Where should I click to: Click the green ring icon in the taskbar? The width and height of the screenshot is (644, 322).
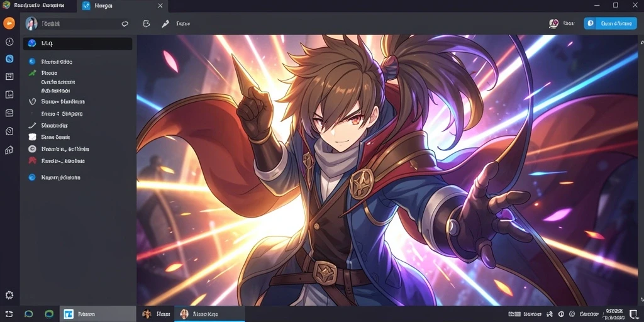point(49,314)
